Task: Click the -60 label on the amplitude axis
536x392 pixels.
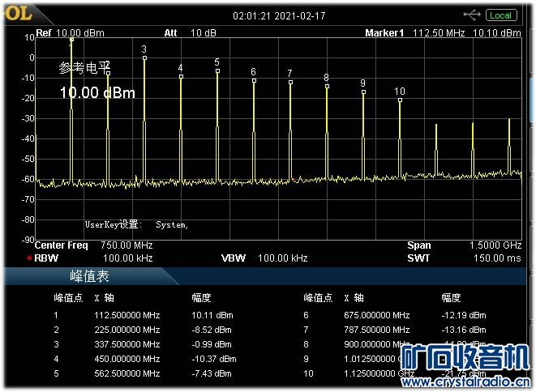Action: [28, 179]
